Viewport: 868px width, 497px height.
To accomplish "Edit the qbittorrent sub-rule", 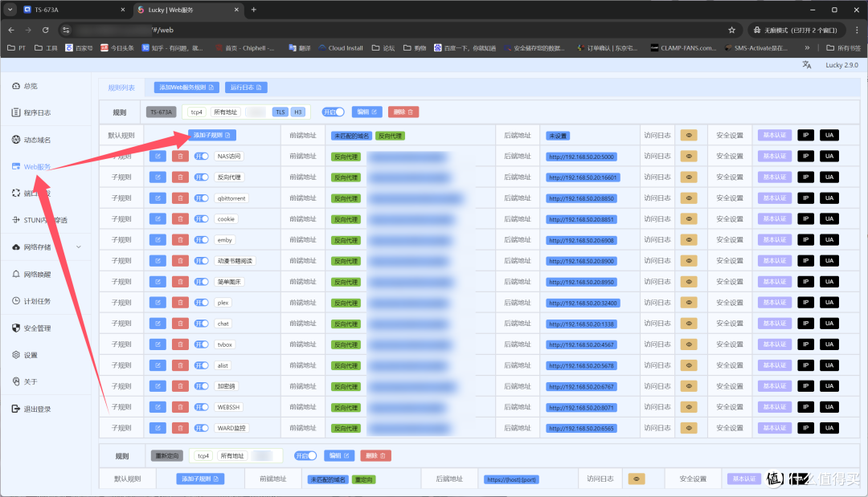I will coord(158,198).
